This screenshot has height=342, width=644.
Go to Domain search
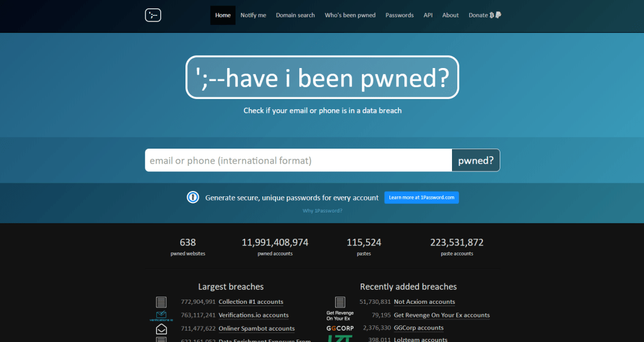295,15
